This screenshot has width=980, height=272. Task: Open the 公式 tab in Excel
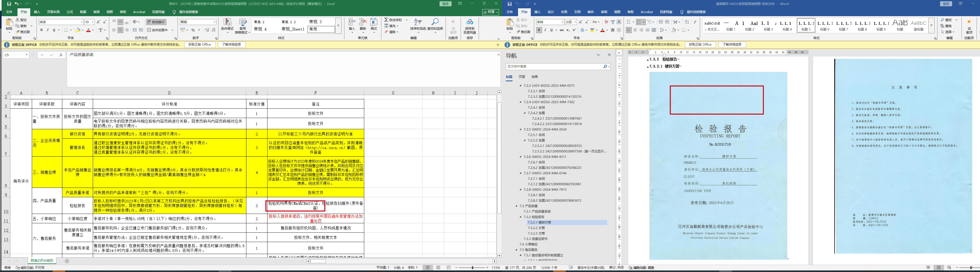[70, 12]
